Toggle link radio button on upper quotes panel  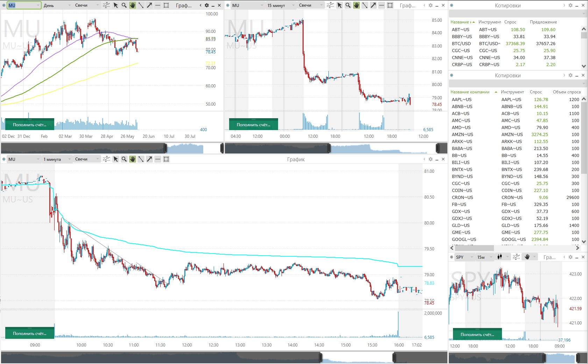click(451, 5)
